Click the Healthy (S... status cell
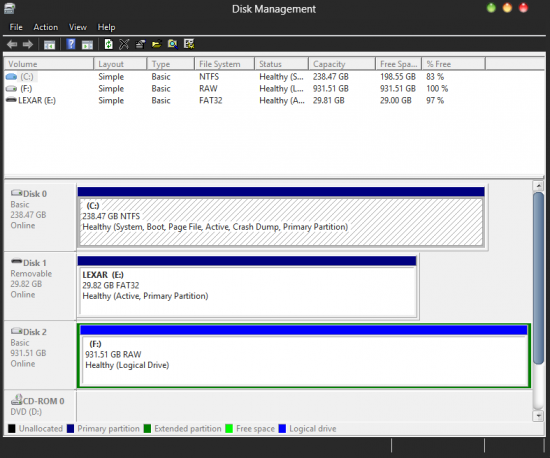 281,76
